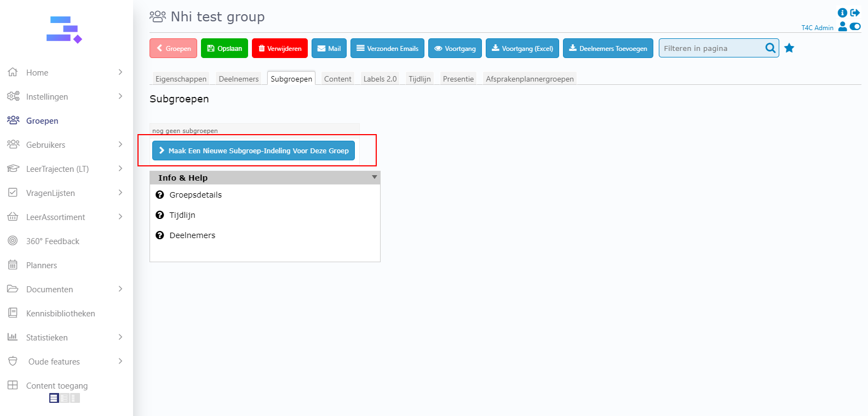This screenshot has height=416, width=868.
Task: Click the logout arrow icon
Action: pyautogui.click(x=855, y=13)
